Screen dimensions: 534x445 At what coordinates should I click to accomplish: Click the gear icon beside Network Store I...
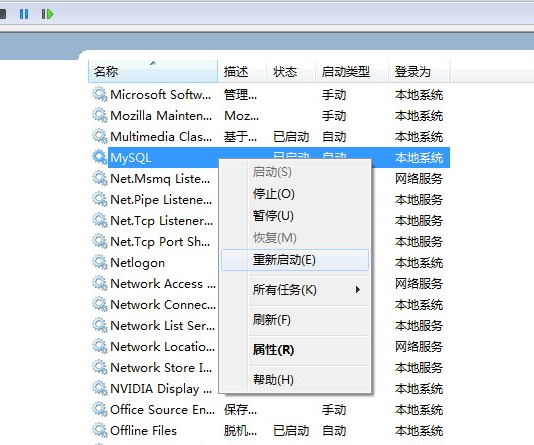(99, 367)
